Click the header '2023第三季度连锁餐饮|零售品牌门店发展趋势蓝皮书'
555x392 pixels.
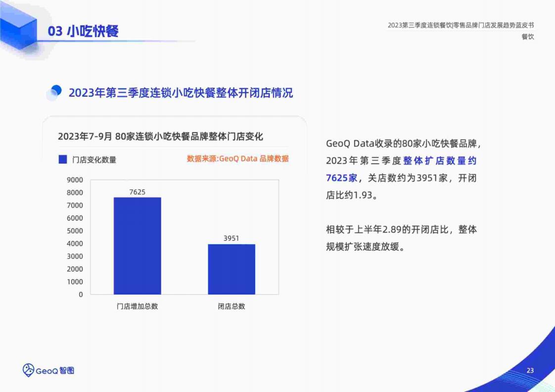pyautogui.click(x=461, y=25)
